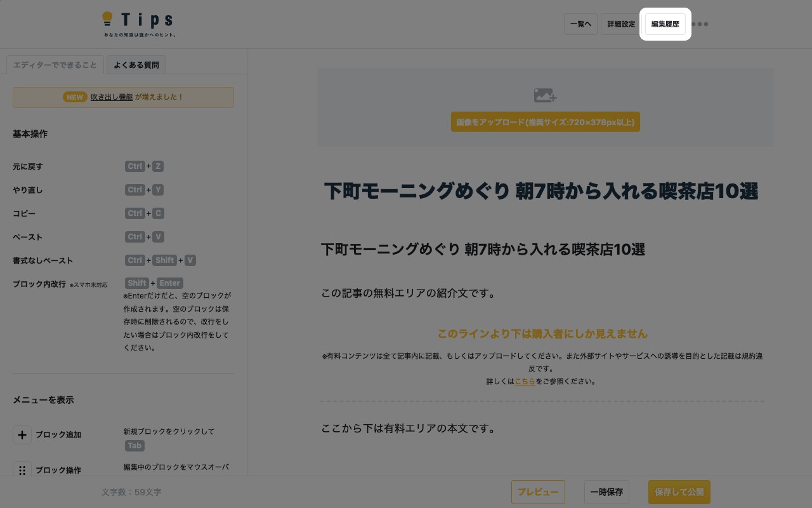Image resolution: width=812 pixels, height=508 pixels.
Task: Click the ペースト shortcut row label
Action: 28,237
